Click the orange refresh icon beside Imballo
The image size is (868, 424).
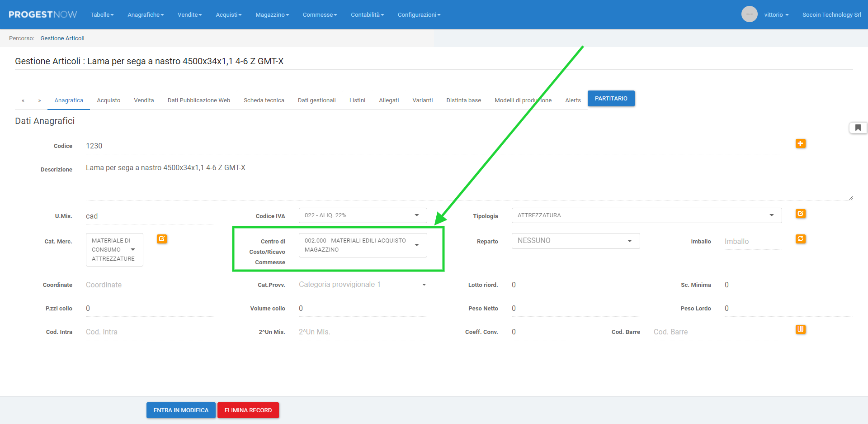(x=800, y=239)
